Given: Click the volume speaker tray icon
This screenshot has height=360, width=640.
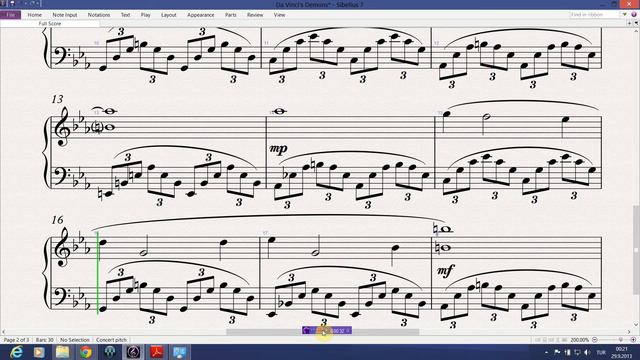Looking at the screenshot, I should coord(587,352).
